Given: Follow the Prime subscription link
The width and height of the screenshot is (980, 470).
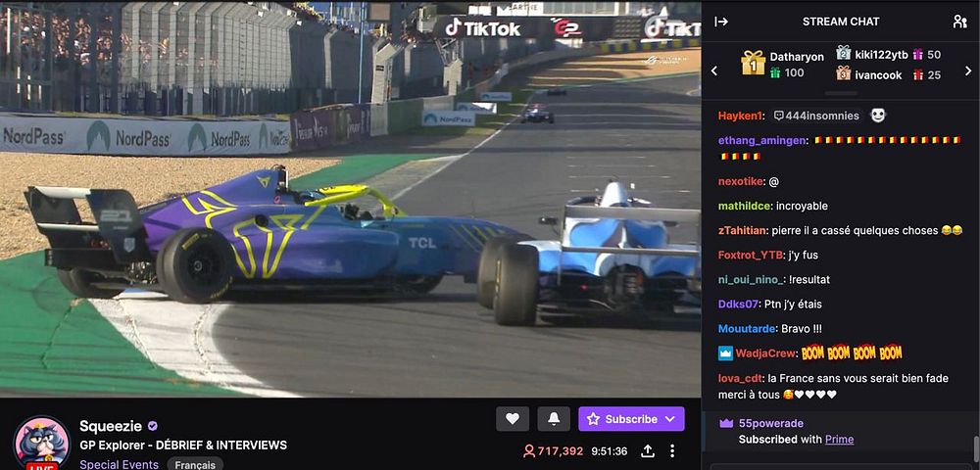Looking at the screenshot, I should point(840,440).
